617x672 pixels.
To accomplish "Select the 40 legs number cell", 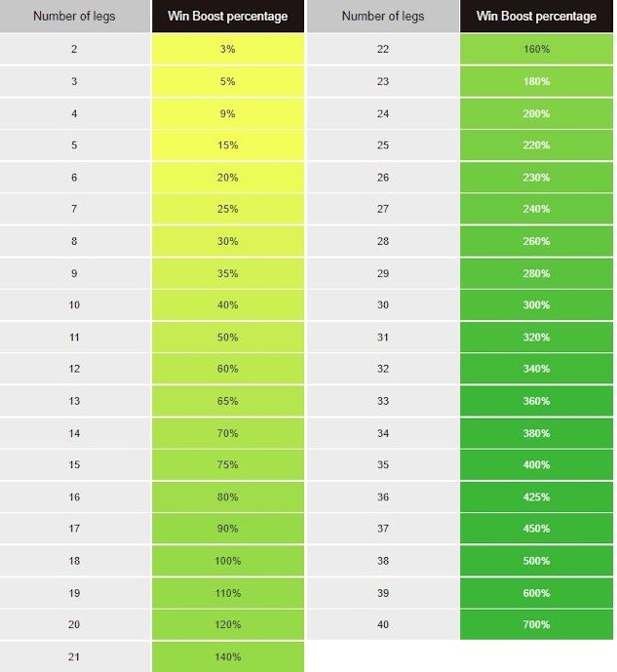I will pos(382,624).
